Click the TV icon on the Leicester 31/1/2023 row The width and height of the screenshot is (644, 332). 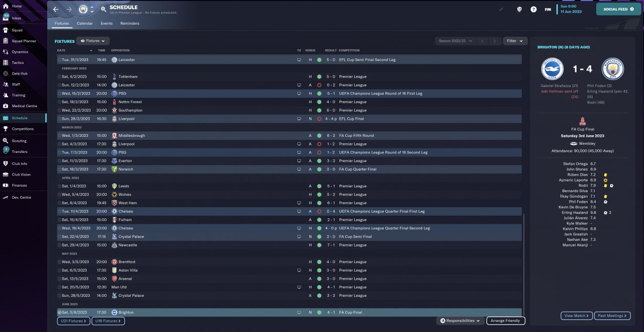click(299, 60)
